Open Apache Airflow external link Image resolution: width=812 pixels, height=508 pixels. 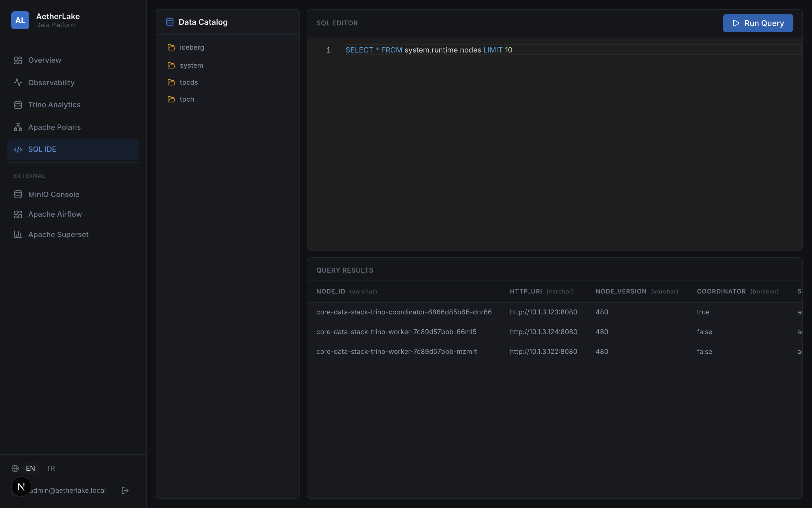coord(73,214)
